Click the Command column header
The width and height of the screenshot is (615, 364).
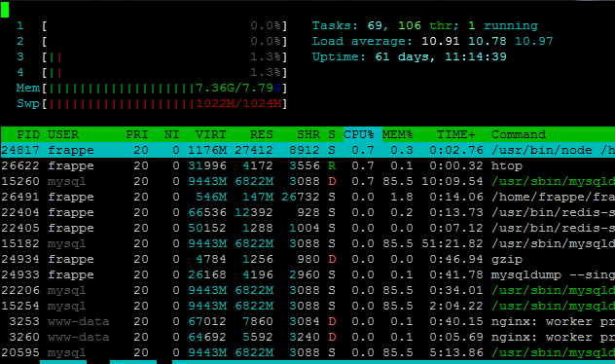tap(519, 134)
